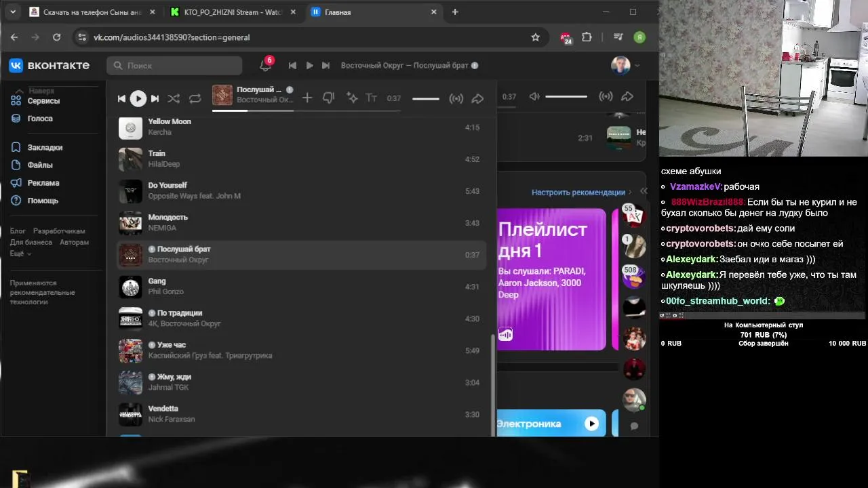Click top header previous track button
The height and width of the screenshot is (488, 868).
coord(292,66)
